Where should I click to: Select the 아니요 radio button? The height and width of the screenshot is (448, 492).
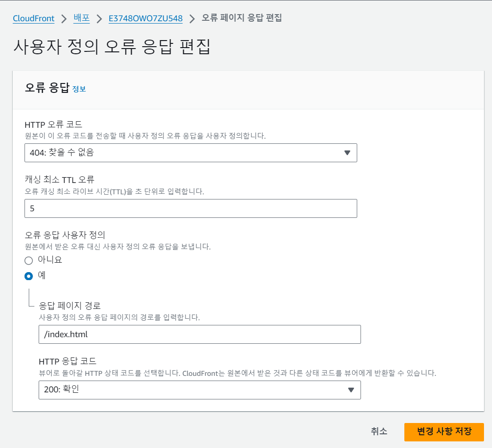point(29,260)
